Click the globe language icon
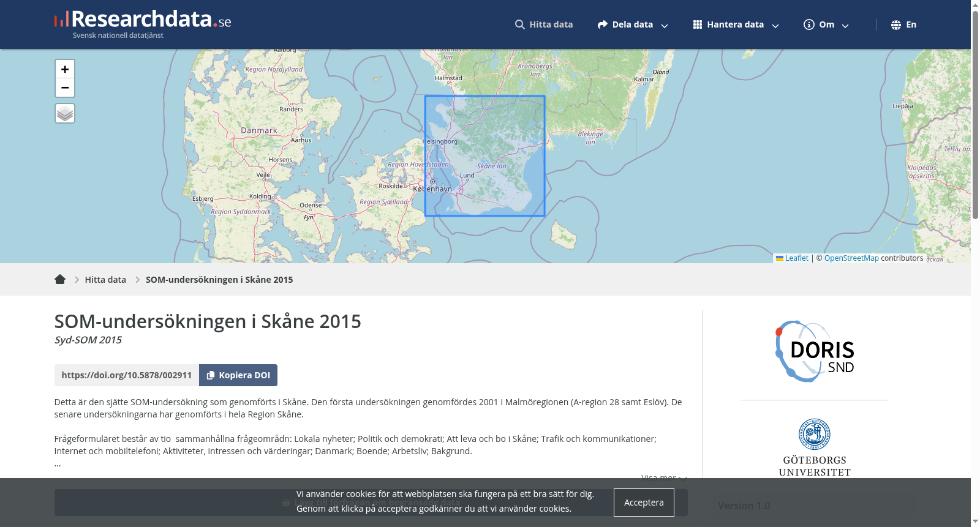 click(896, 24)
